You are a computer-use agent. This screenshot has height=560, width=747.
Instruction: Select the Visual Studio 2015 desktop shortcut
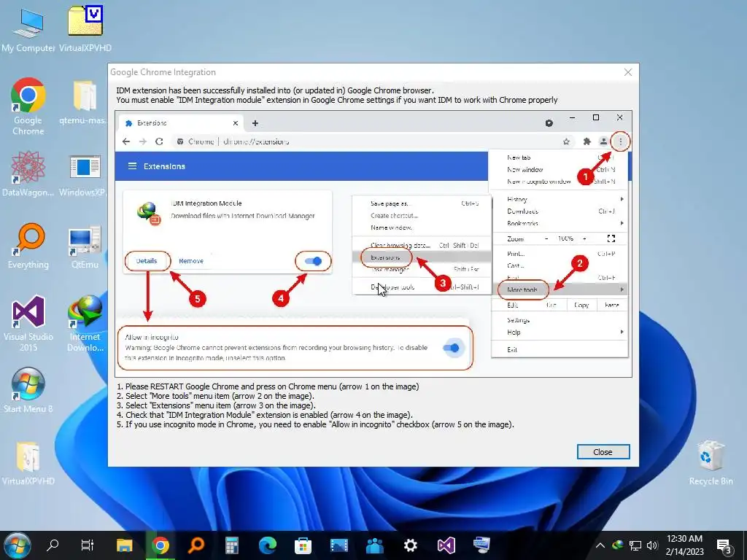click(28, 324)
